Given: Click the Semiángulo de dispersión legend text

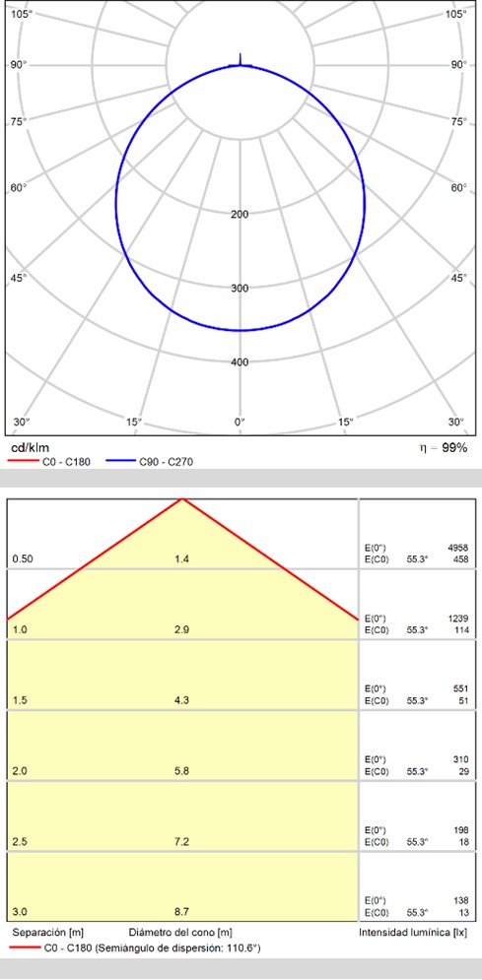Looking at the screenshot, I should point(178,948).
